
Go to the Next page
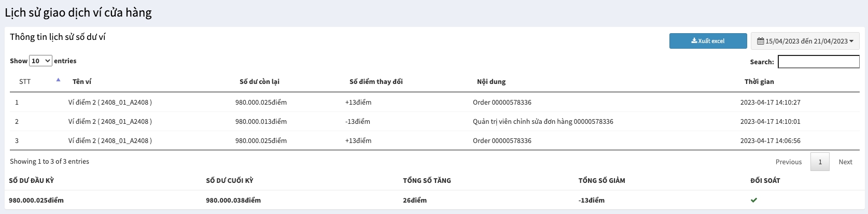[845, 162]
